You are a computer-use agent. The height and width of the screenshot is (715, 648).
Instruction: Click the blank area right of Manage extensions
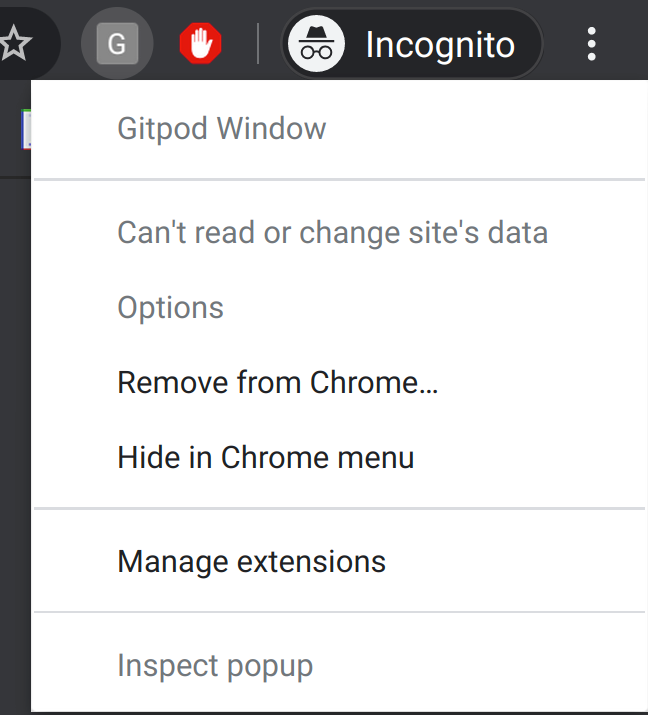click(x=513, y=561)
